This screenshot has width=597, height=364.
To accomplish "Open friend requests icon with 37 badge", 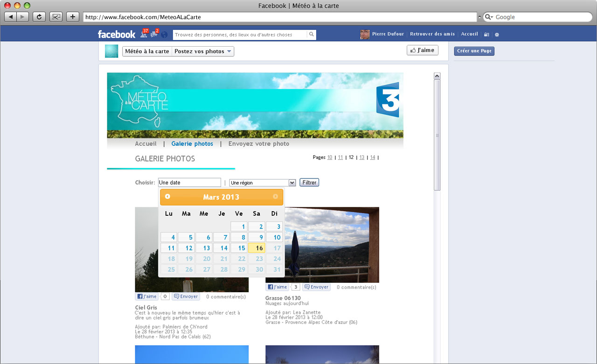I will point(144,34).
